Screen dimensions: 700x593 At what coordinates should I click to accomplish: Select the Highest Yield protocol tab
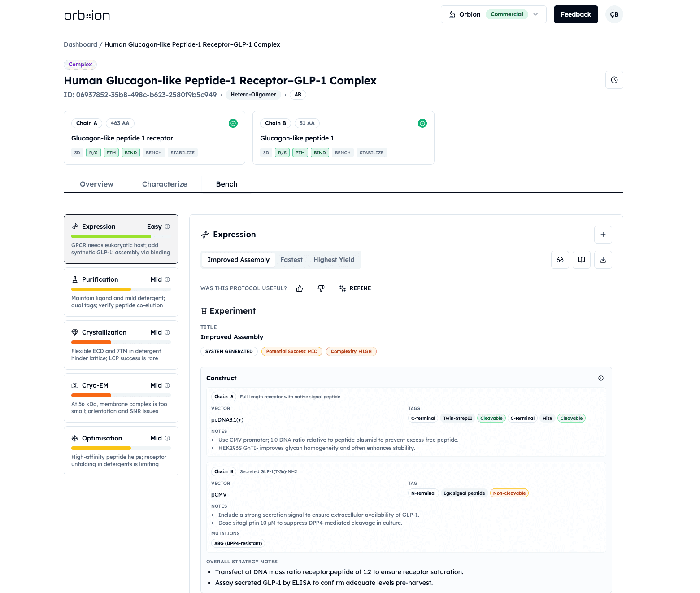(x=334, y=260)
